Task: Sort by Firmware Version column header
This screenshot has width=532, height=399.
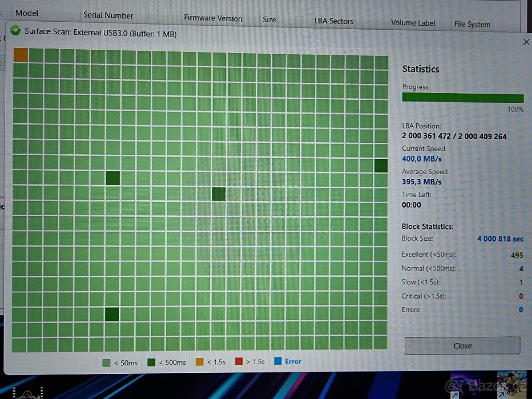Action: tap(213, 18)
